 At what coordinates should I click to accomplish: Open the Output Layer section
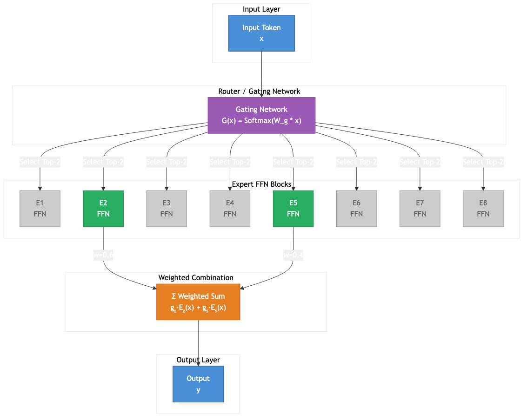pyautogui.click(x=198, y=360)
